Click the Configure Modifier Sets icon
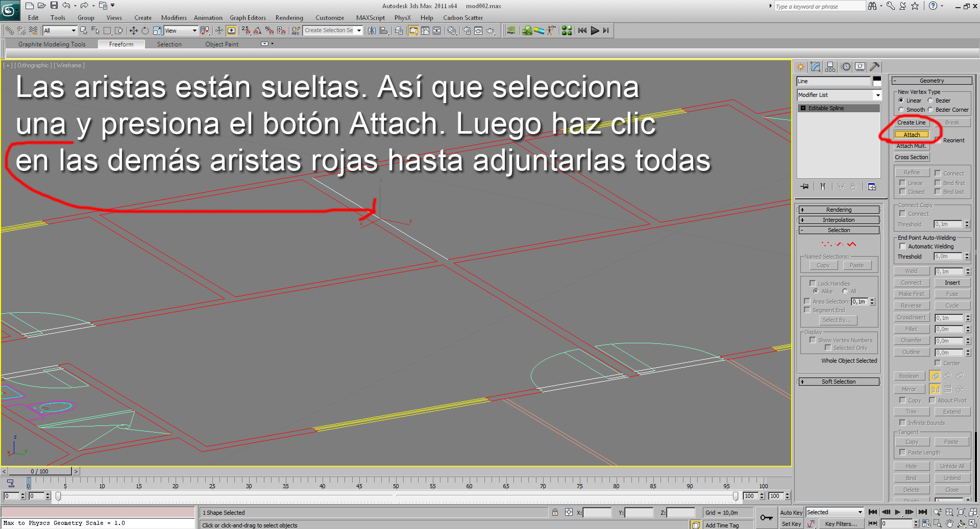This screenshot has width=980, height=529. pos(872,187)
